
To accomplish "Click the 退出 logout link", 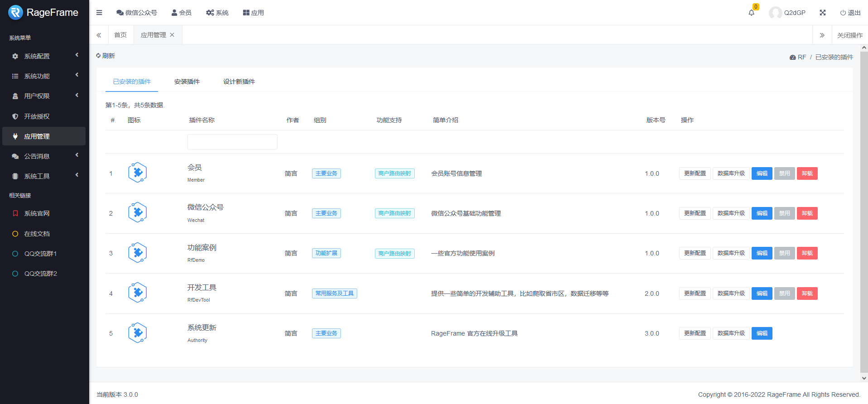I will point(850,13).
